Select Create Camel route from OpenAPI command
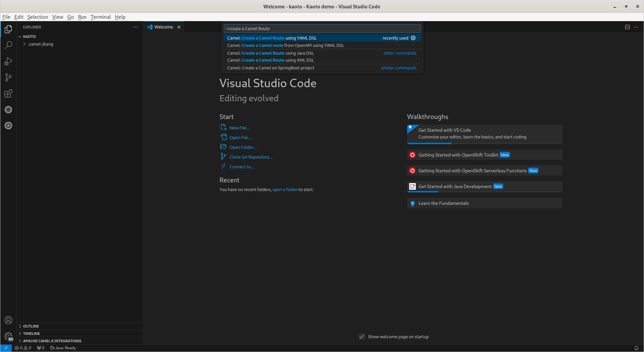Screen dimensions: 644x352 pos(322,45)
